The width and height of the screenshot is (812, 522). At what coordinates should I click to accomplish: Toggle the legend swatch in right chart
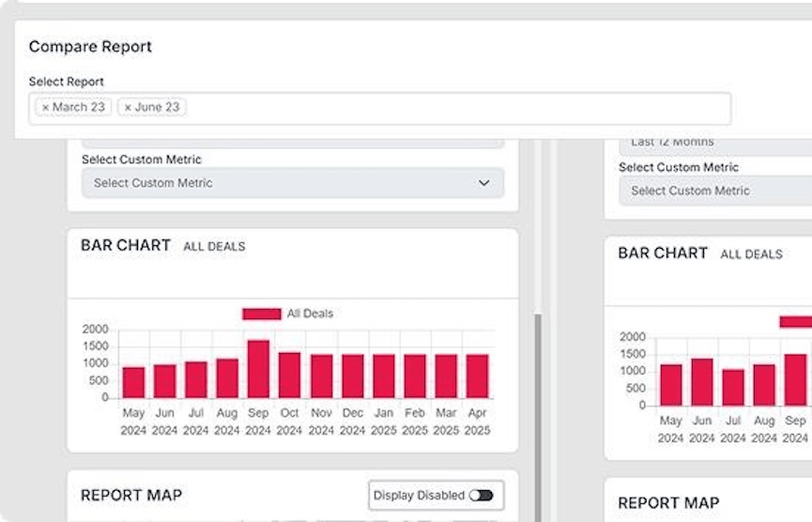[795, 322]
